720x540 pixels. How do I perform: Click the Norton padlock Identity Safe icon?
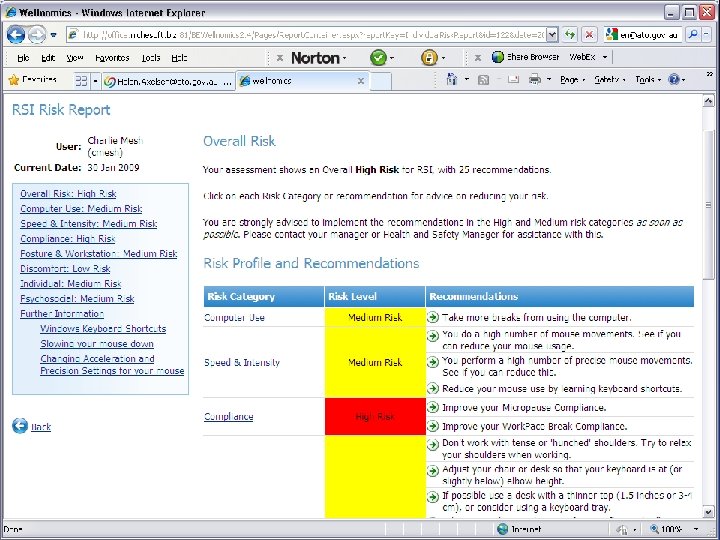click(x=429, y=58)
